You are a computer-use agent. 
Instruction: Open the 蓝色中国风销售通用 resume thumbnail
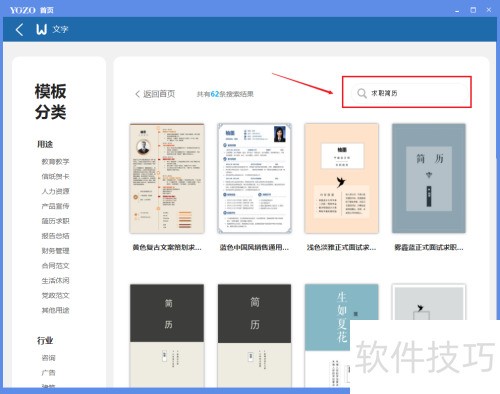click(254, 178)
